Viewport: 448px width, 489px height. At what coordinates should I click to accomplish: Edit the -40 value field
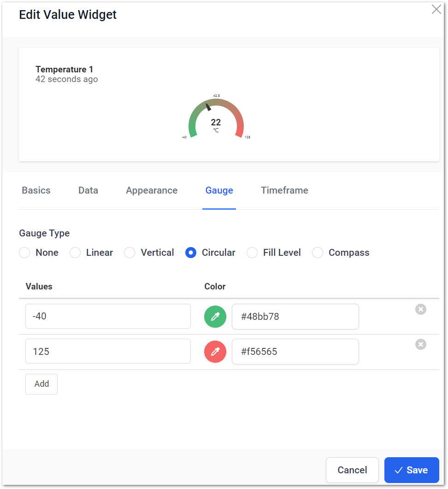click(108, 316)
